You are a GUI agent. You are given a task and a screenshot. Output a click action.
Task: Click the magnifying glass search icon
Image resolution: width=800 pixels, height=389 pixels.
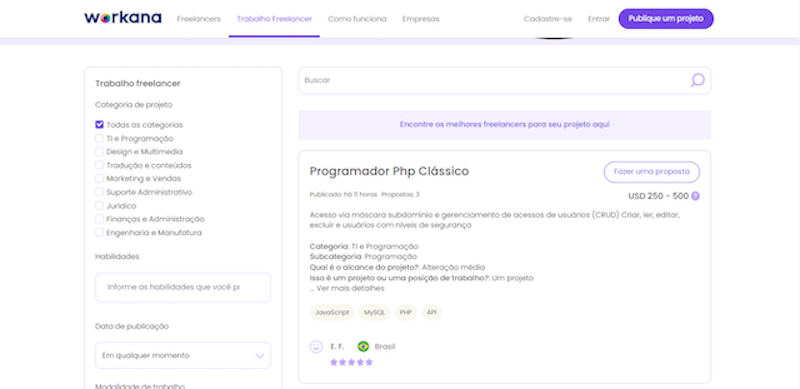(697, 80)
